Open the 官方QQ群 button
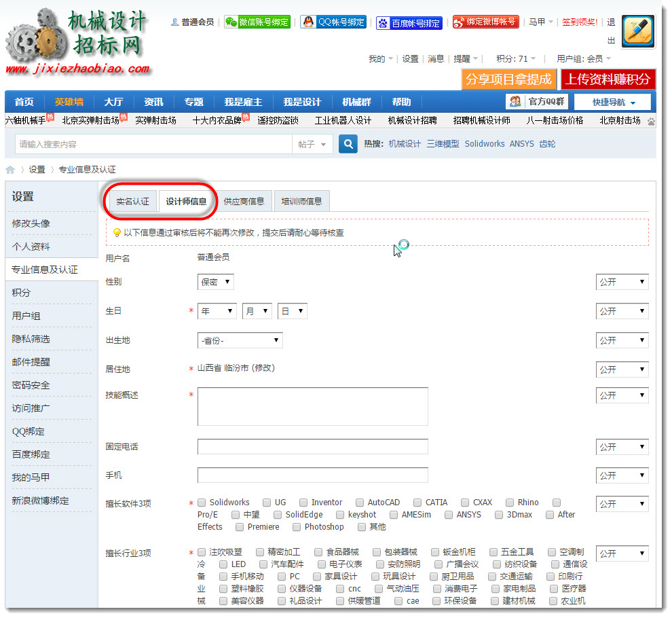Image resolution: width=672 pixels, height=618 pixels. coord(537,102)
